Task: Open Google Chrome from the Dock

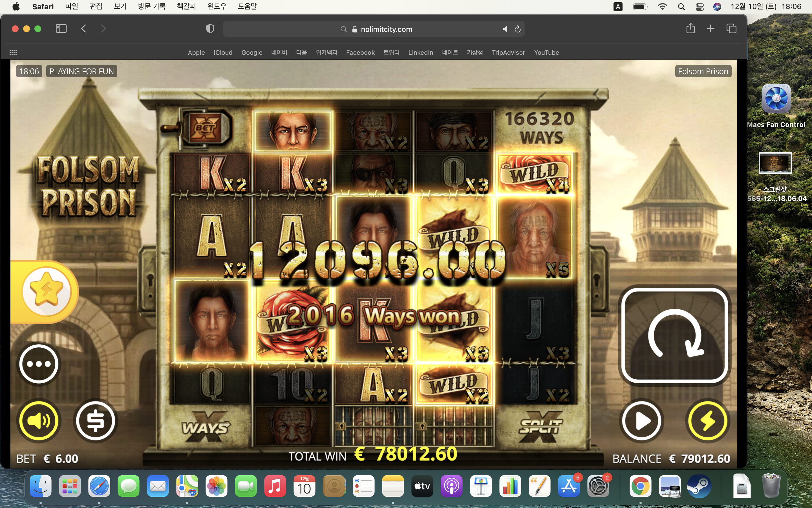Action: 640,486
